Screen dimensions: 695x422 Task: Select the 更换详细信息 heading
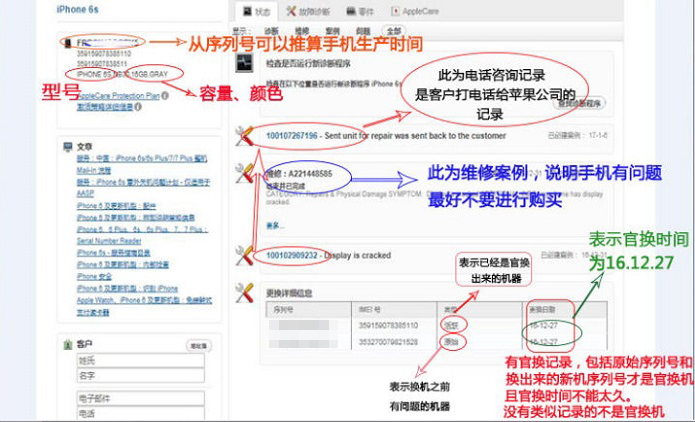click(289, 293)
